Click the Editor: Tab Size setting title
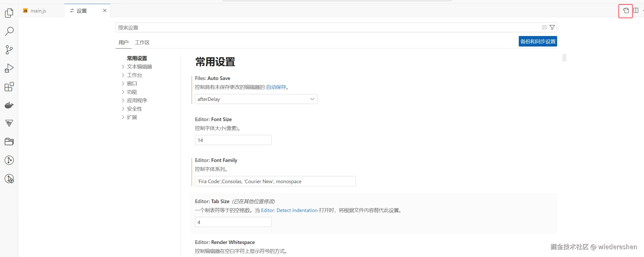Viewport: 644px width, 257px height. coord(212,201)
